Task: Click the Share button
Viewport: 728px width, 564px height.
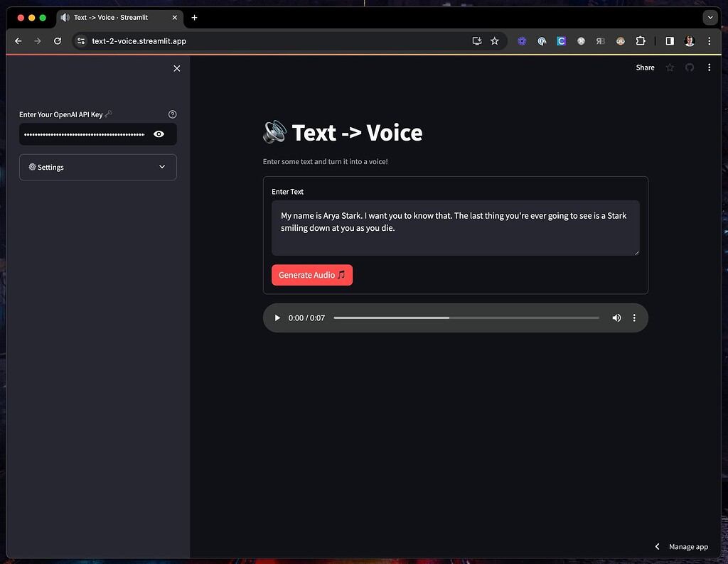Action: tap(644, 67)
